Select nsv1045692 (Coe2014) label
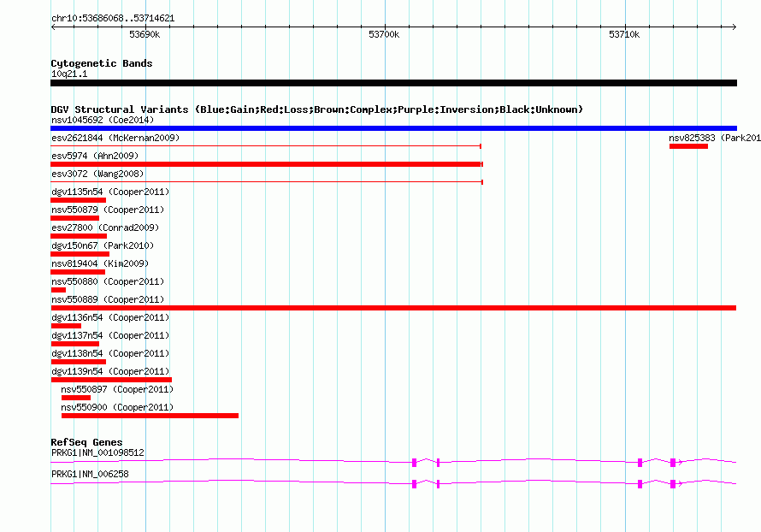Viewport: 761px width, 532px height. click(x=103, y=120)
